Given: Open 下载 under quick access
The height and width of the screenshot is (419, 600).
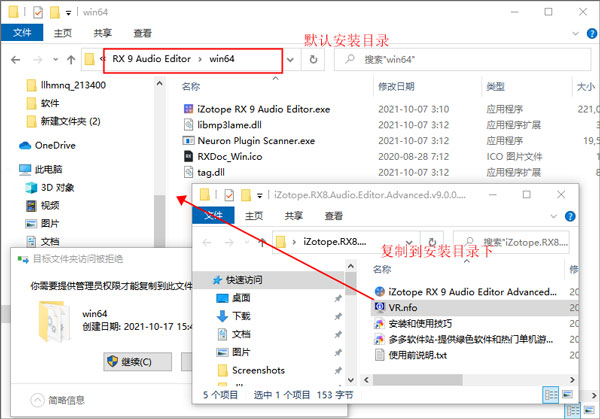Looking at the screenshot, I should [x=241, y=315].
